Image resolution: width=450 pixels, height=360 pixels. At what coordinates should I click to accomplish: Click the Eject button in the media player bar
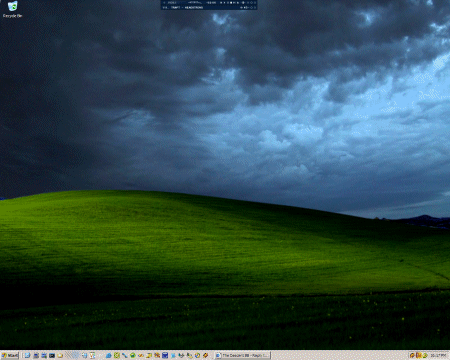tap(238, 3)
